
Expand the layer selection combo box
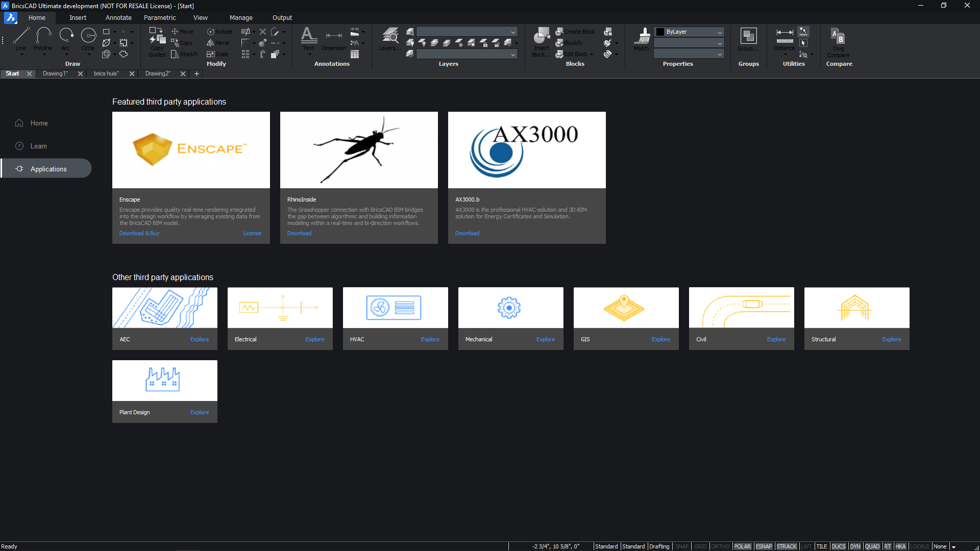pos(513,32)
